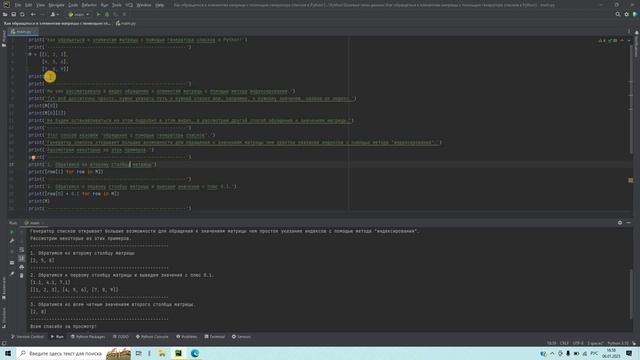This screenshot has width=640, height=360.
Task: Select the main tab in Run panel
Action: click(34, 223)
